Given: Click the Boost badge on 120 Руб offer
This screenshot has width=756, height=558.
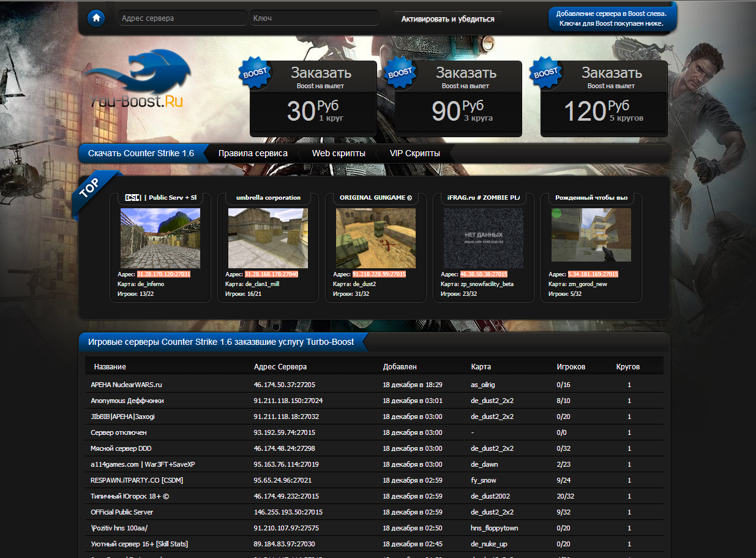Looking at the screenshot, I should pyautogui.click(x=545, y=74).
